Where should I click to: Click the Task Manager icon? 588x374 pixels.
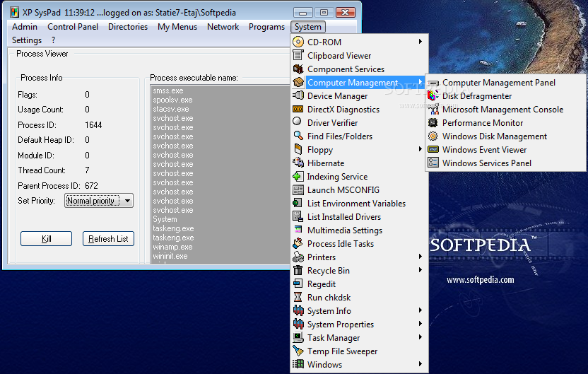(298, 337)
